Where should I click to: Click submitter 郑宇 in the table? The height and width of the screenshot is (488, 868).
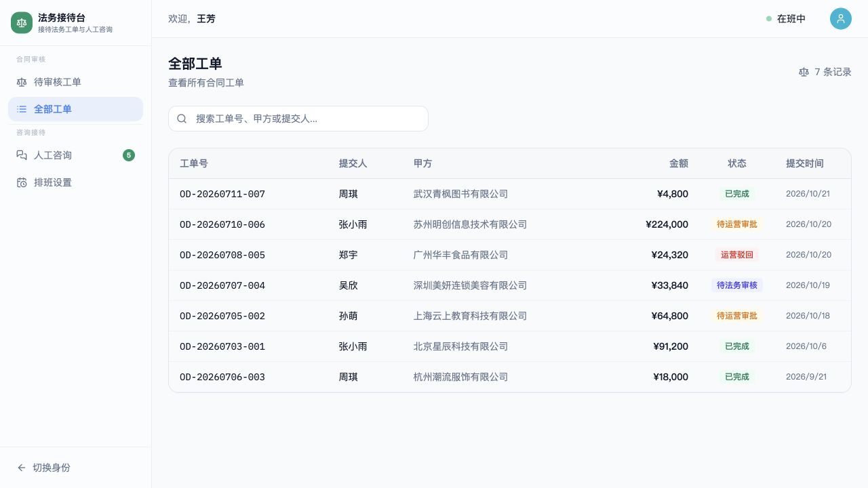[349, 255]
